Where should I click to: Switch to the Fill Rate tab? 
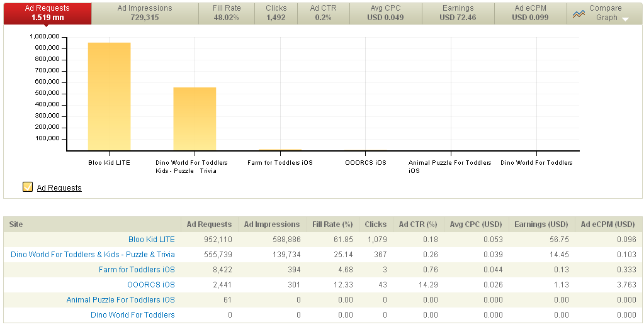click(226, 13)
